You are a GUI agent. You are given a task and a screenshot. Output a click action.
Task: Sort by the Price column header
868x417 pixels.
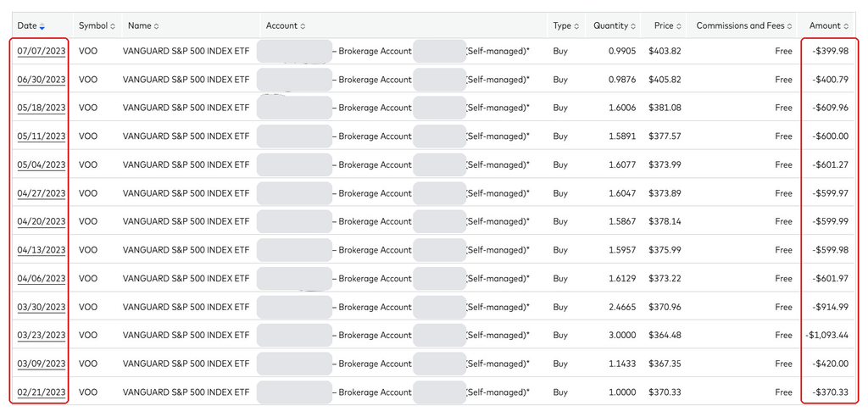tap(667, 25)
